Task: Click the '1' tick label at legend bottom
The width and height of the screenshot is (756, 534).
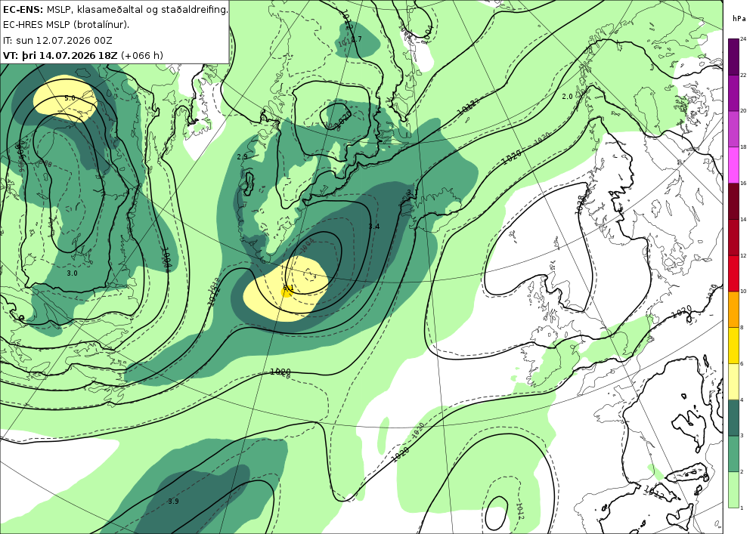Action: click(742, 508)
